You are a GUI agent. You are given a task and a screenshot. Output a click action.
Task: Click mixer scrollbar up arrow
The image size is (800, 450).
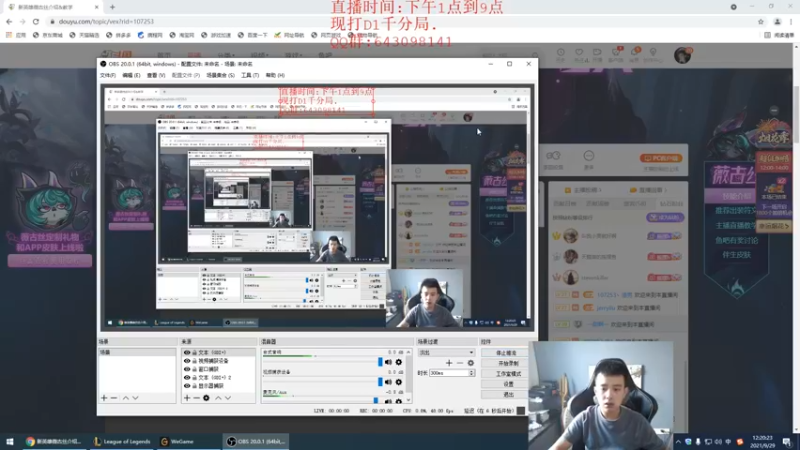[408, 352]
